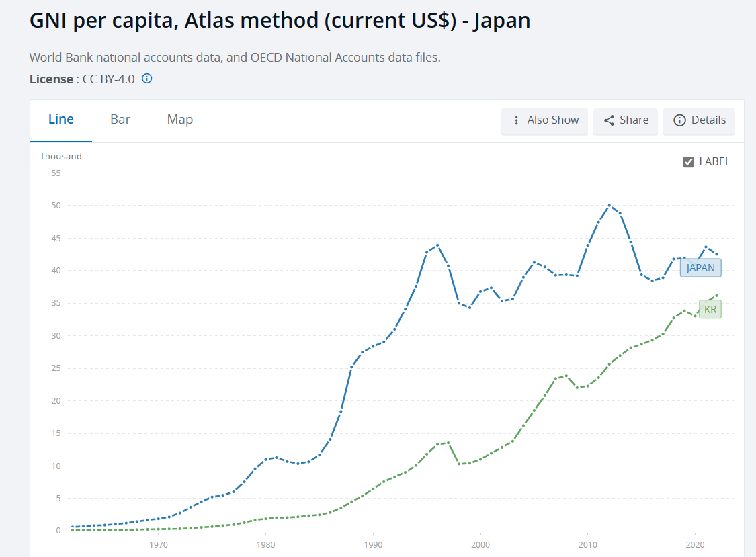The height and width of the screenshot is (557, 756).
Task: Click the Details info icon
Action: (679, 120)
